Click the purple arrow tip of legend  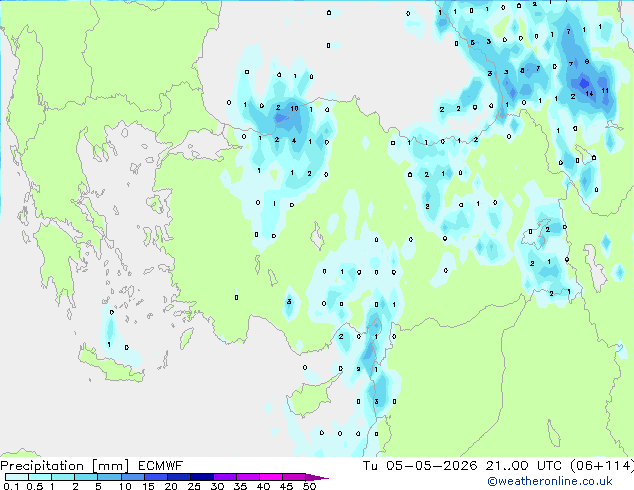317,478
